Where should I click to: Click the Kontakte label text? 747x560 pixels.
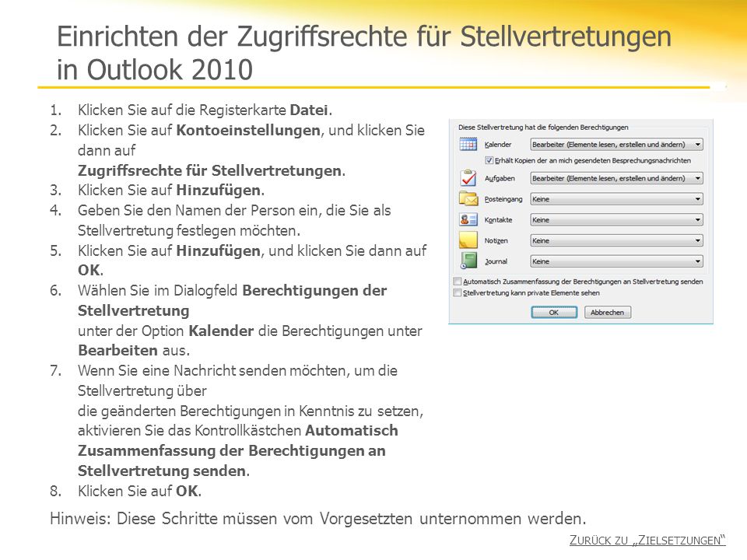tap(498, 219)
